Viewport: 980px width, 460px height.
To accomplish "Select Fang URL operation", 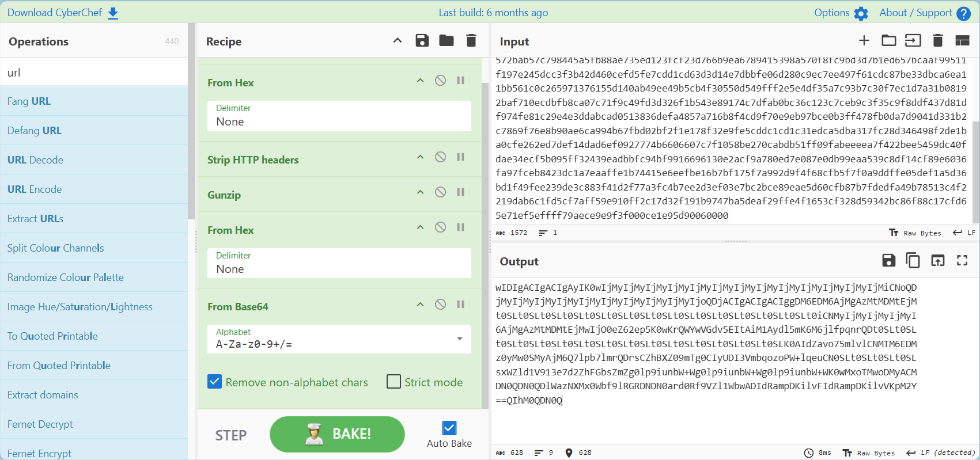I will click(x=94, y=101).
